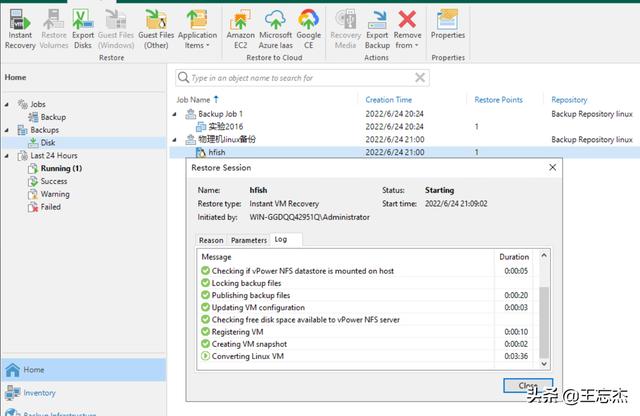The width and height of the screenshot is (640, 416).
Task: Select Jobs tree item
Action: pyautogui.click(x=31, y=104)
